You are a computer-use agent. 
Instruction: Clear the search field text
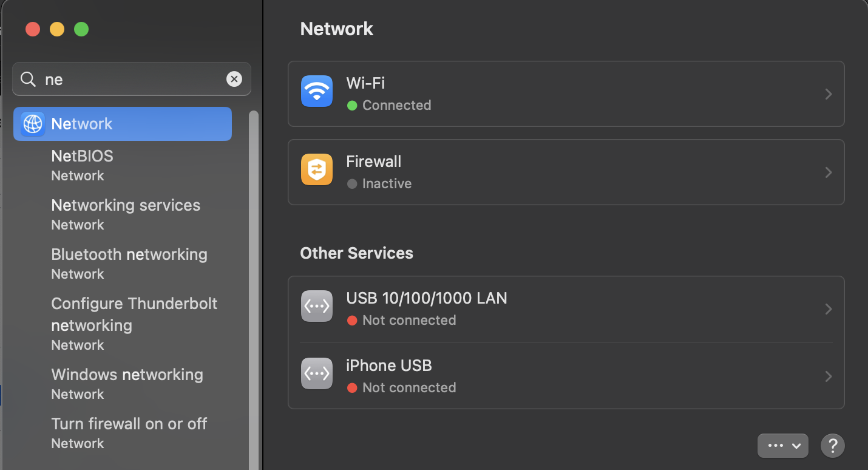click(234, 79)
